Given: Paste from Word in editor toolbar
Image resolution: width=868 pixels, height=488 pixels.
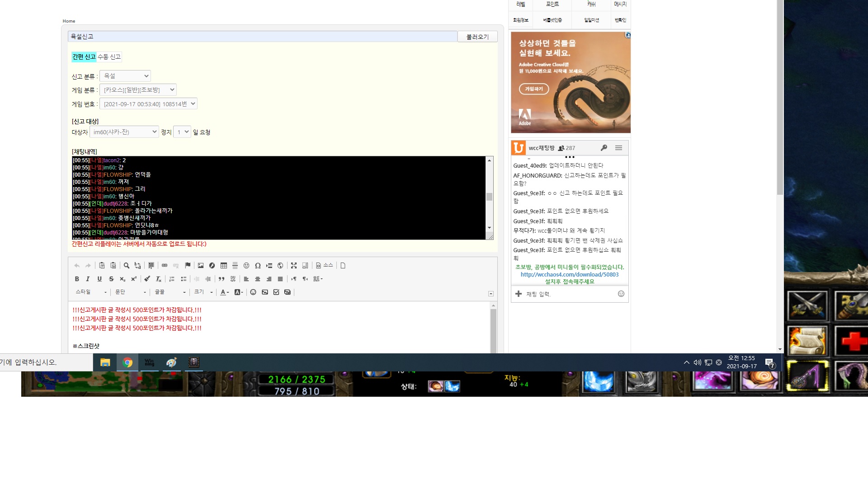Looking at the screenshot, I should (113, 266).
